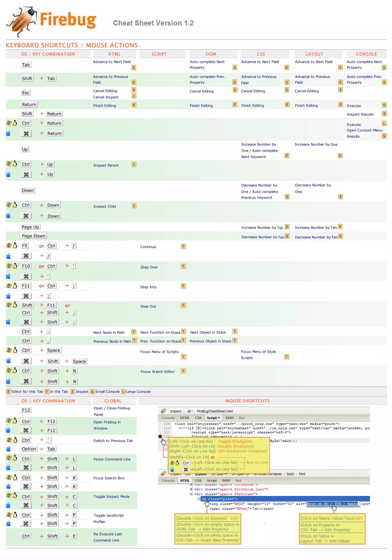
Task: Open Script tab in the lower Firebug panel
Action: (212, 481)
